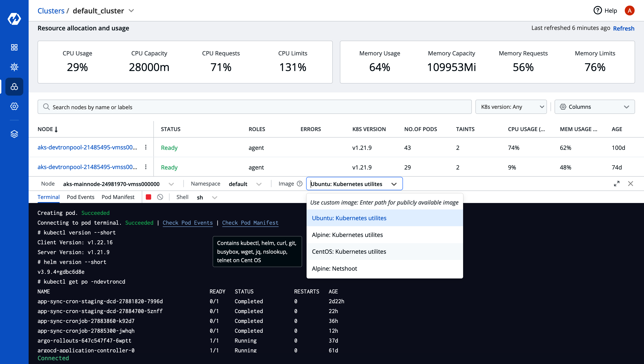Click Refresh to update resource usage

click(623, 28)
